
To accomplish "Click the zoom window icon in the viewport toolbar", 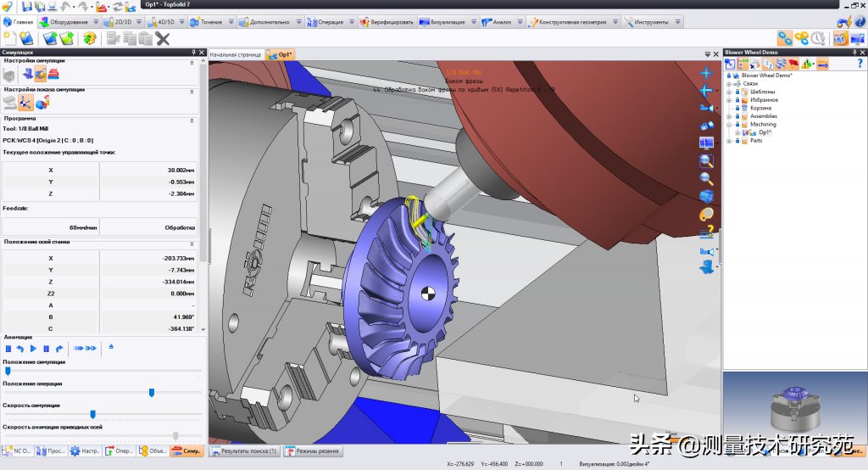I will pyautogui.click(x=706, y=161).
